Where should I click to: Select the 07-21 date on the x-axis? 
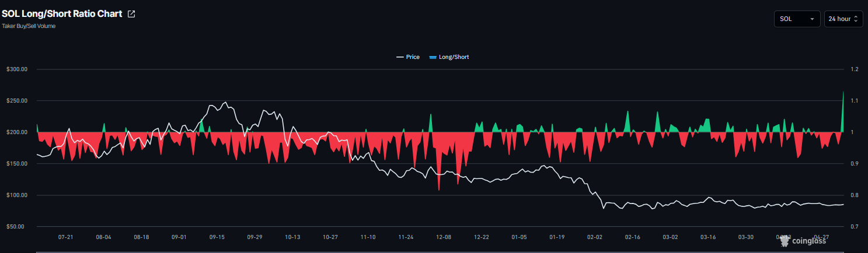[65, 237]
